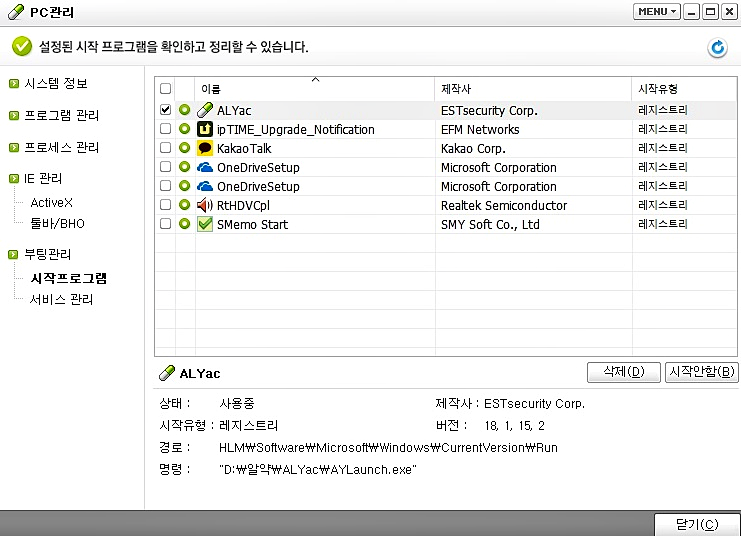Click green status dot for ipTIME_Upgrade_Notification

click(x=184, y=129)
